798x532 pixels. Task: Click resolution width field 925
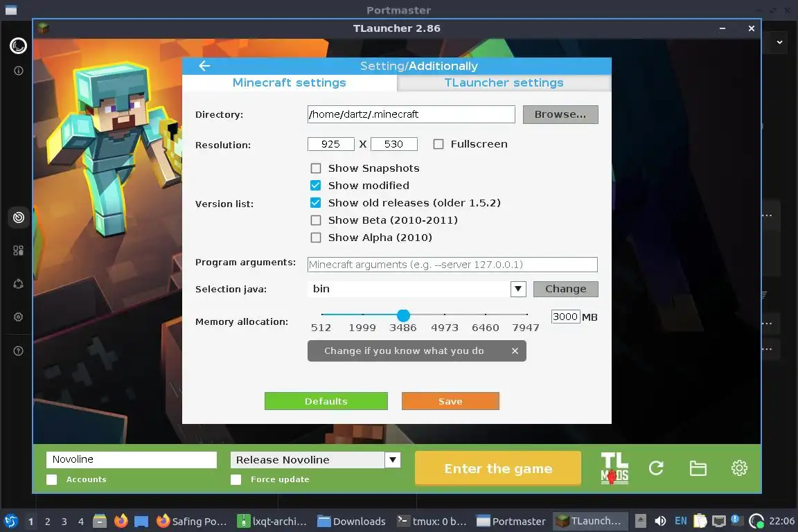tap(331, 144)
